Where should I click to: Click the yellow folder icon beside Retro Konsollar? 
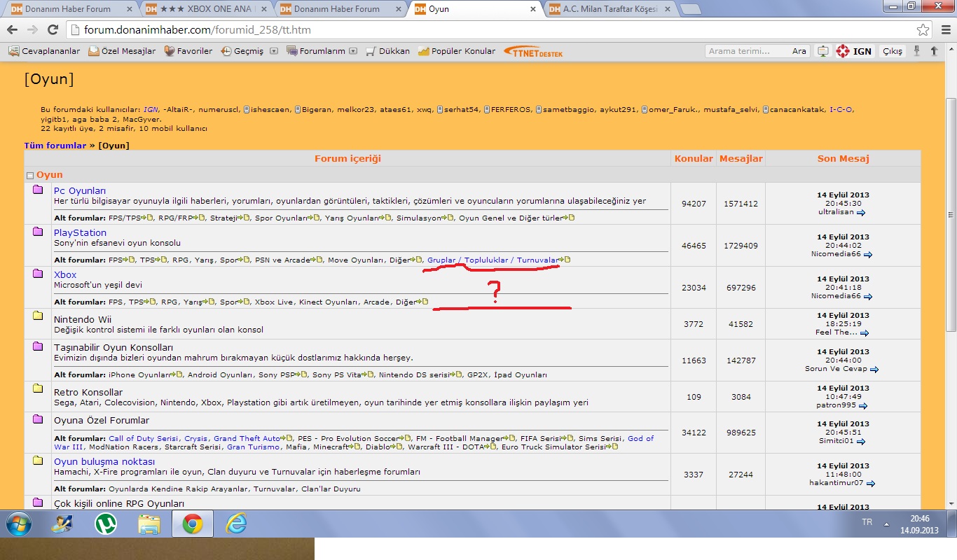[x=38, y=388]
